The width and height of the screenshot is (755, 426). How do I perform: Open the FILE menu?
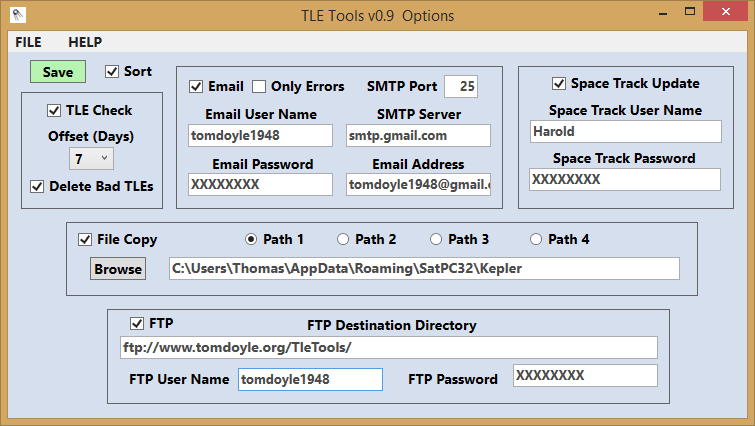pyautogui.click(x=28, y=42)
